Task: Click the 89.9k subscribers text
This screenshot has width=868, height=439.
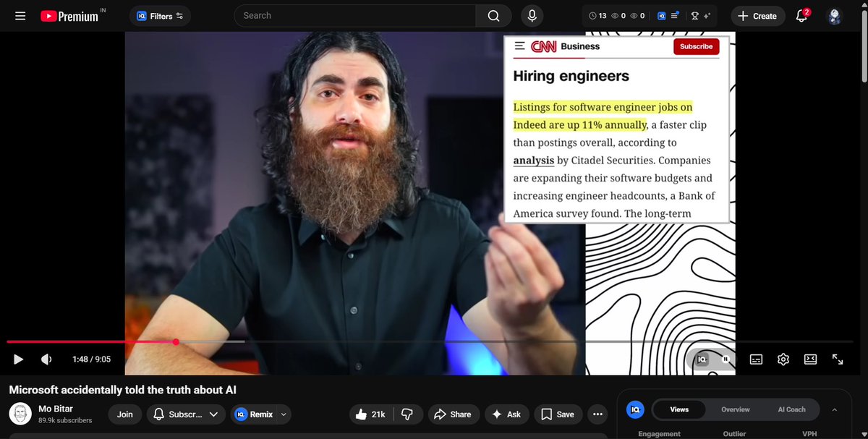Action: pyautogui.click(x=65, y=420)
